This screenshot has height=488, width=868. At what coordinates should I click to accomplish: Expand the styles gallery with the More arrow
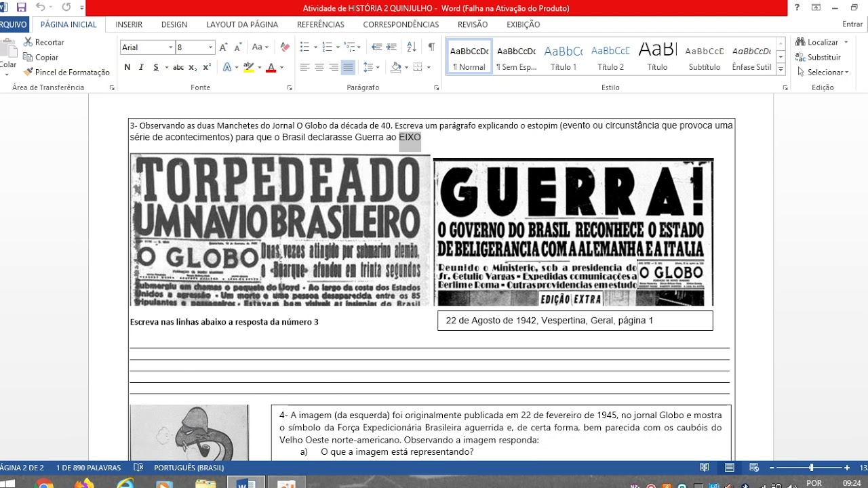pos(781,70)
